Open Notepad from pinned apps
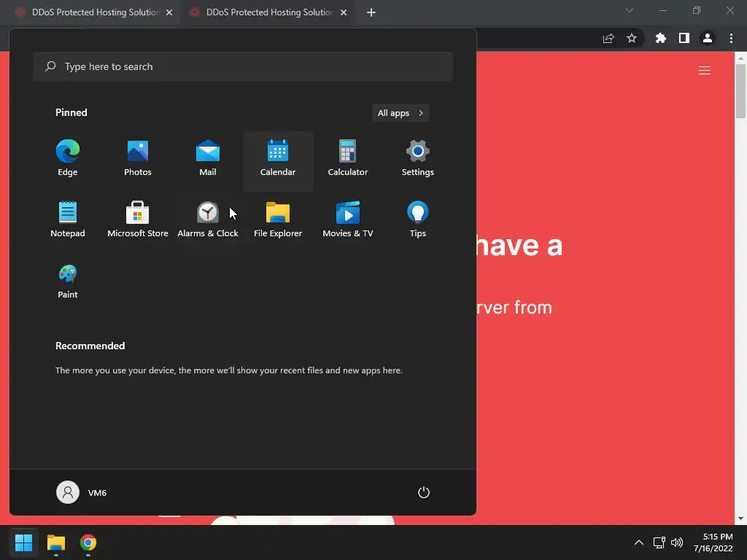 click(68, 219)
